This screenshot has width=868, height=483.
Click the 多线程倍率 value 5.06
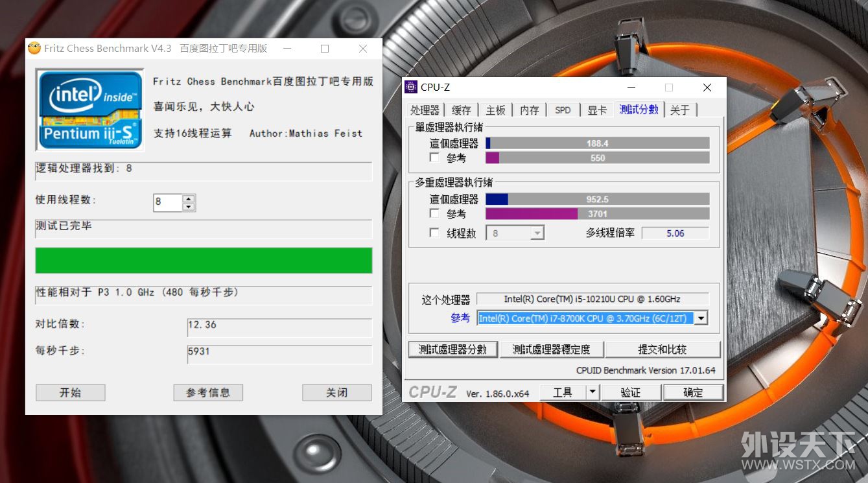pos(675,233)
